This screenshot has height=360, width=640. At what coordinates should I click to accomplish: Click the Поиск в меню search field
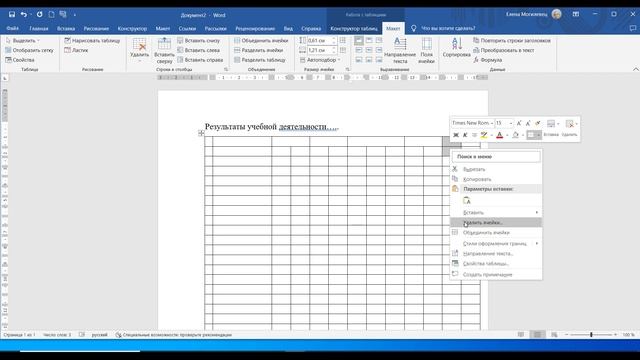pyautogui.click(x=496, y=157)
